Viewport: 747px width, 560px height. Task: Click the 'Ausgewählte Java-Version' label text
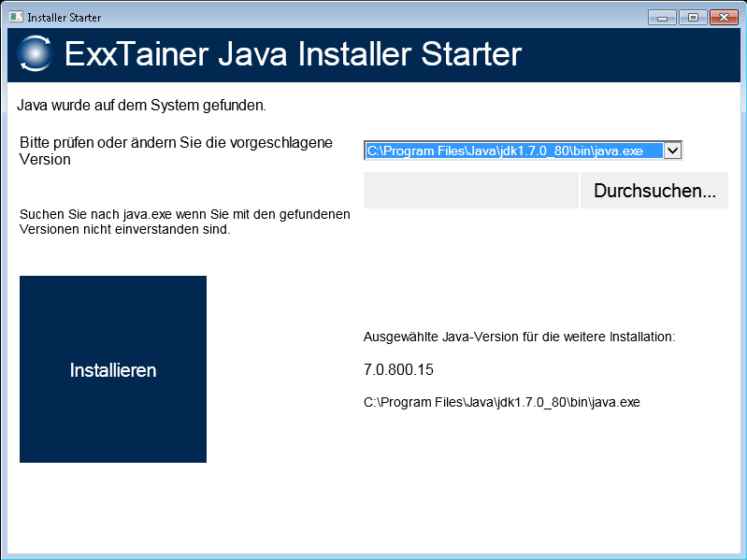point(519,337)
